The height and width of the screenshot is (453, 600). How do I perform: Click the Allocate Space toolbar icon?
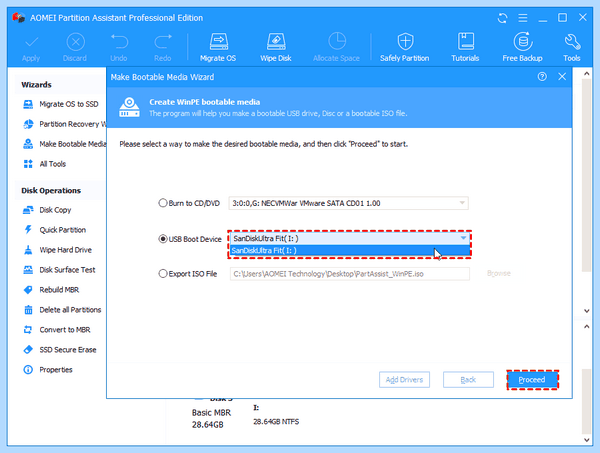point(337,42)
